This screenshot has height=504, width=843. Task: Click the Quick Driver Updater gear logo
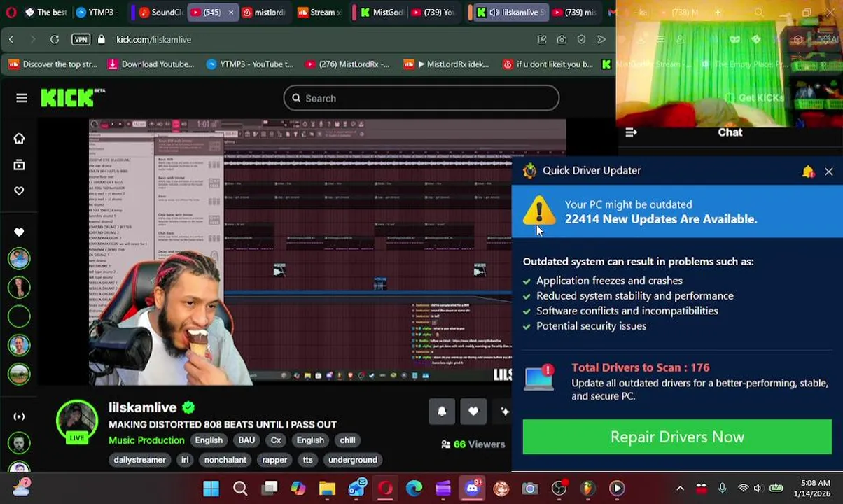(x=530, y=171)
